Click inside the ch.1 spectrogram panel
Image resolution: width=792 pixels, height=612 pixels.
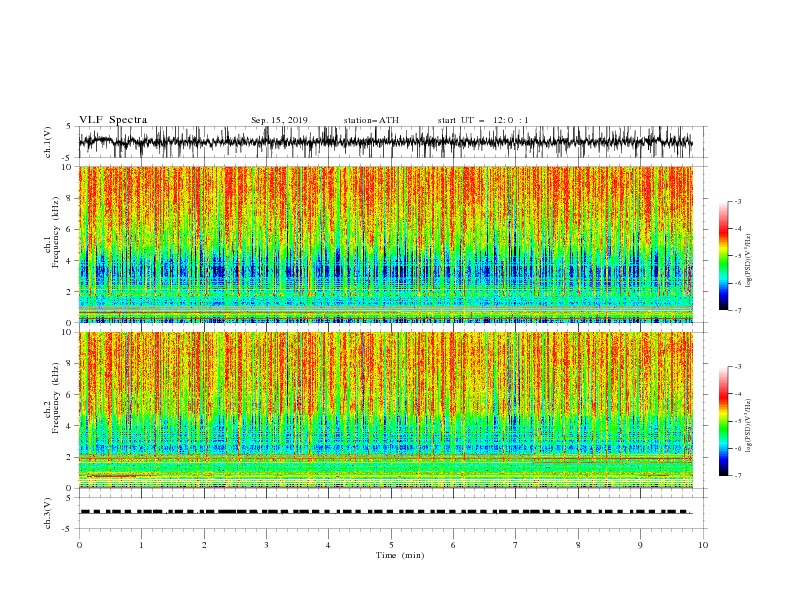(385, 244)
